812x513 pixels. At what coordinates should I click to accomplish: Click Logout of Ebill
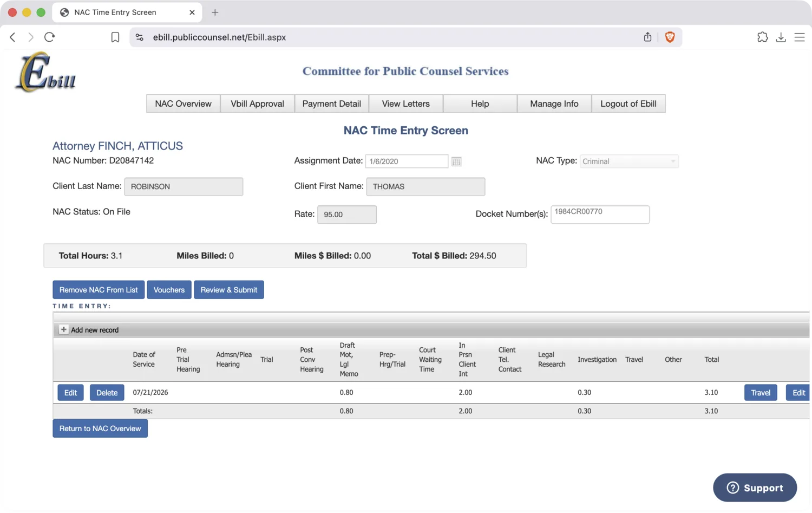(628, 103)
